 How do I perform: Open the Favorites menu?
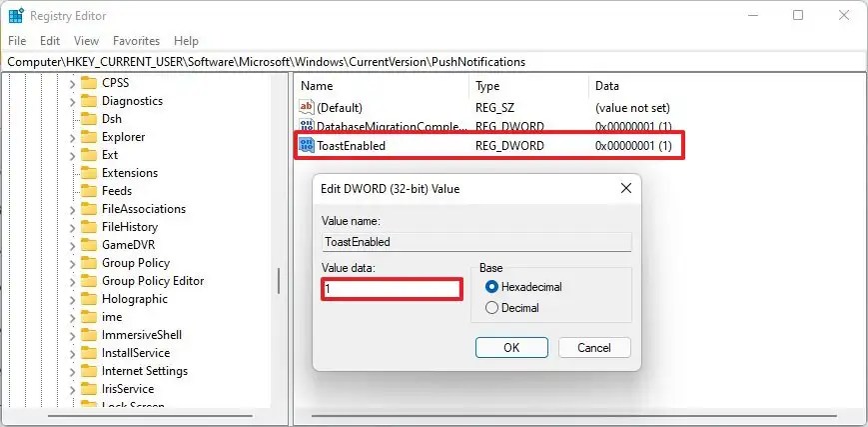pyautogui.click(x=136, y=41)
